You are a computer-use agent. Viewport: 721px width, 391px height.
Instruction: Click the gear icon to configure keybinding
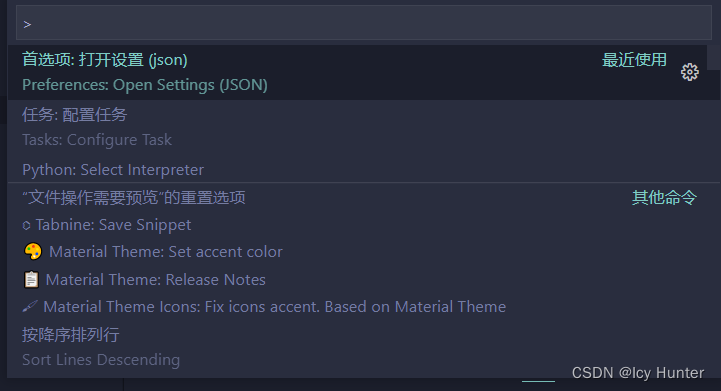click(x=690, y=72)
